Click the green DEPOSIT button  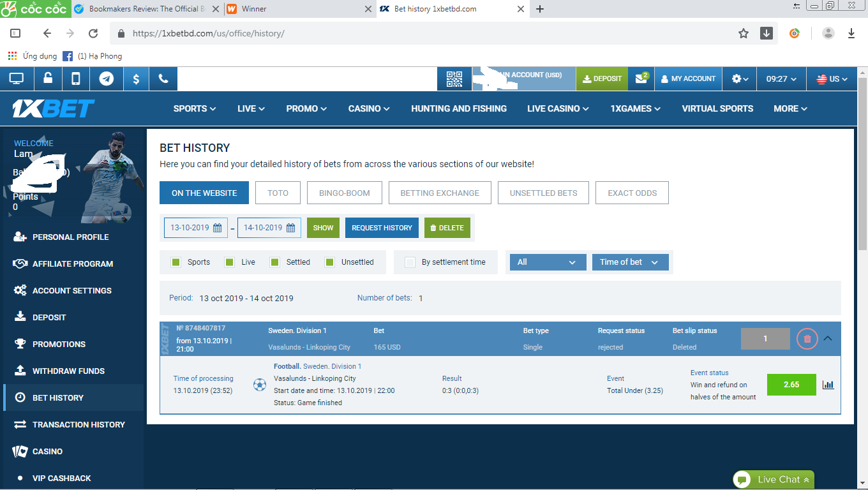point(602,78)
